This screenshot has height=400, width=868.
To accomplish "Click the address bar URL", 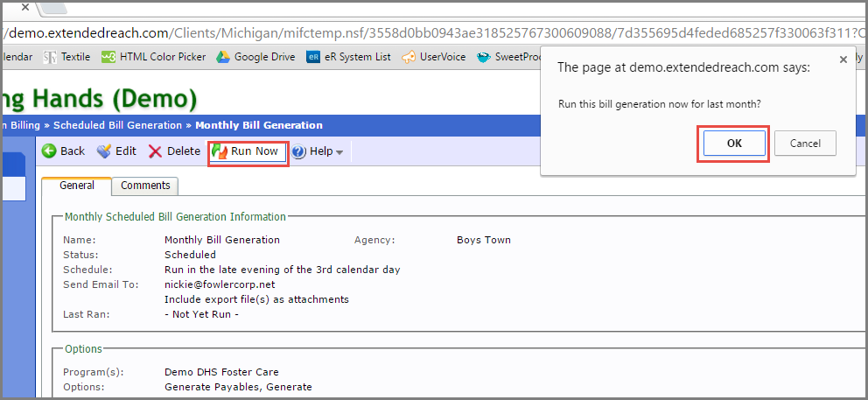I will [x=434, y=33].
